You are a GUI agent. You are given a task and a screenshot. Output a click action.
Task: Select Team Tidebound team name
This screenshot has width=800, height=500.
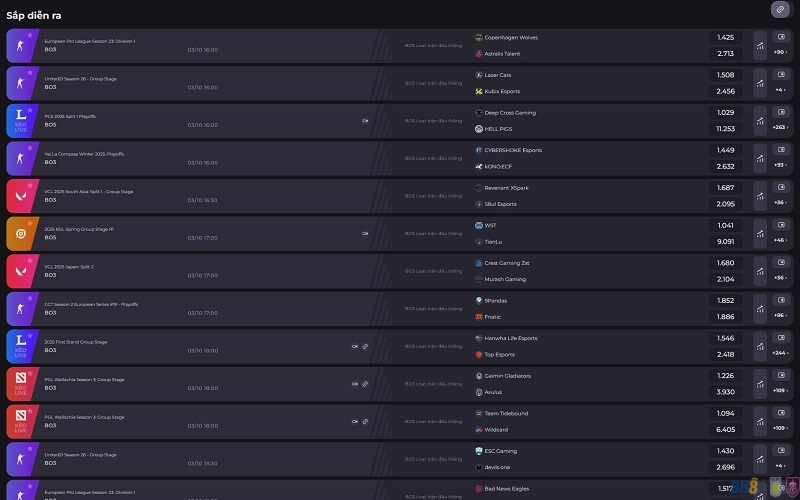506,413
